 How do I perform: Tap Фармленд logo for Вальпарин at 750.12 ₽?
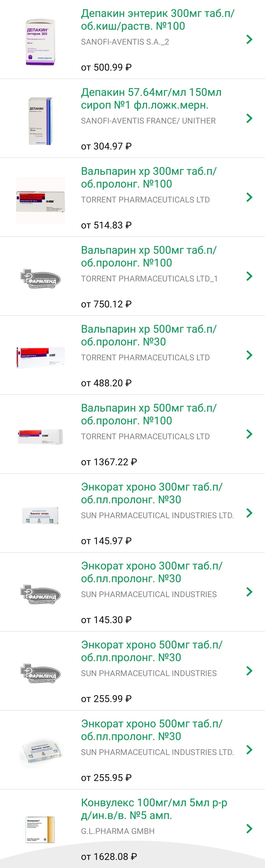40,279
